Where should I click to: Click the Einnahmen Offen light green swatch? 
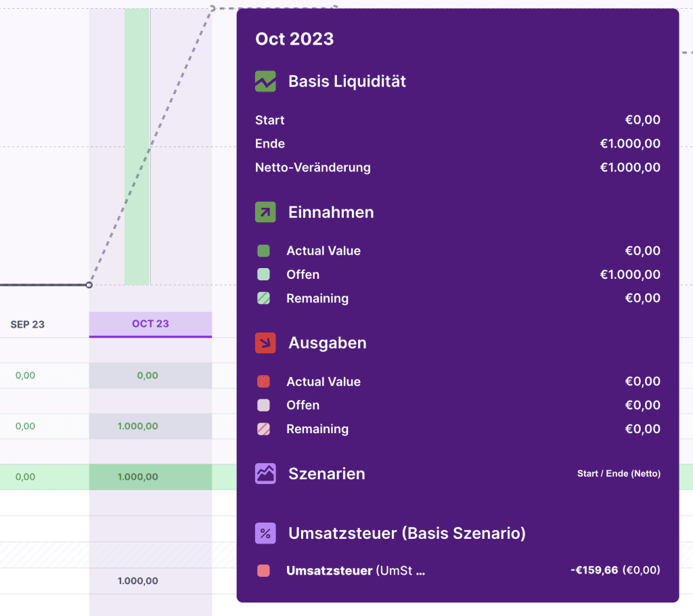click(x=264, y=275)
